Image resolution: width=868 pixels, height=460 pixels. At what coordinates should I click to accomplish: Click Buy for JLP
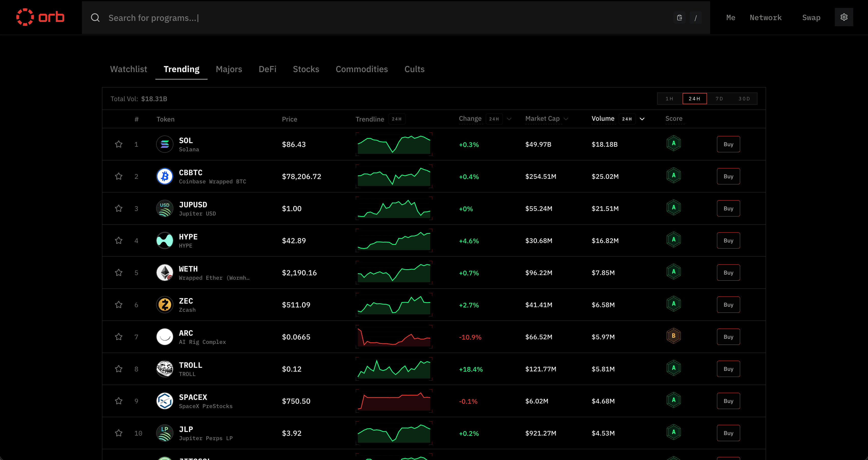pos(728,433)
